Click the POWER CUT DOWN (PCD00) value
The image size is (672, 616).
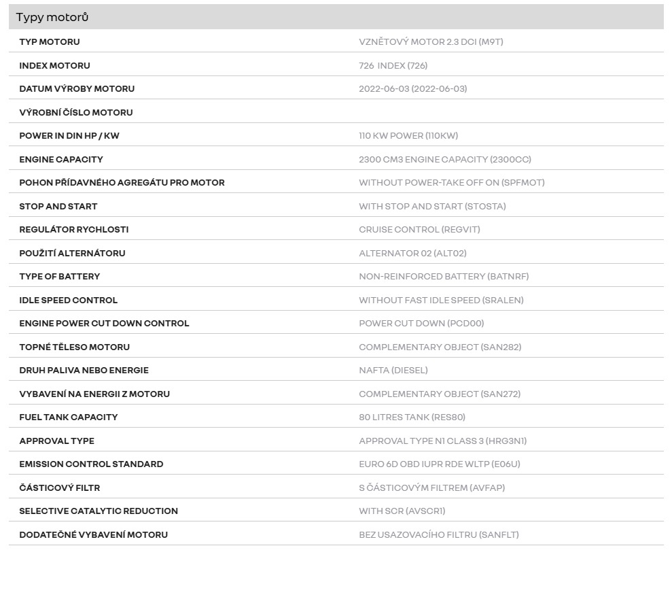(x=421, y=323)
